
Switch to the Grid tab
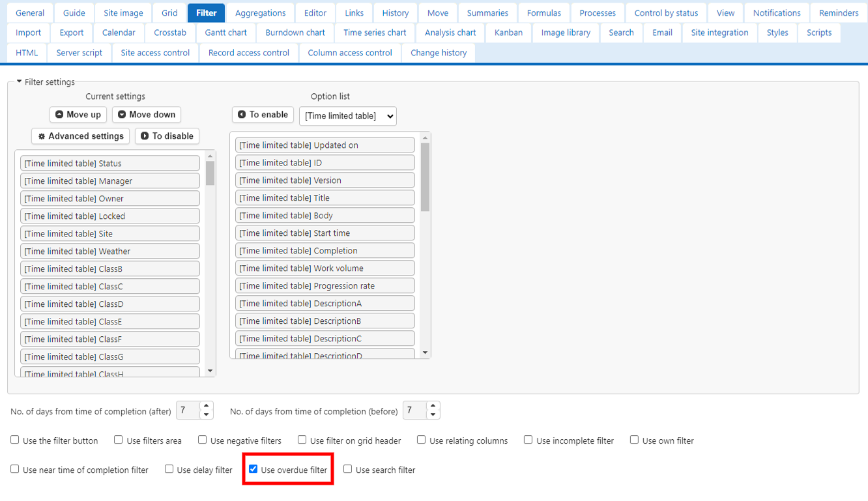(x=169, y=13)
